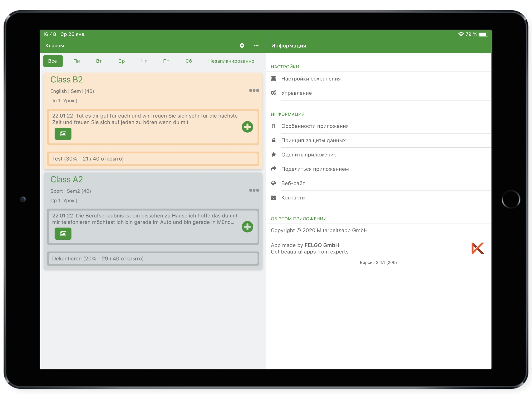The image size is (532, 399).
Task: Select the Все day filter tab
Action: tap(53, 61)
